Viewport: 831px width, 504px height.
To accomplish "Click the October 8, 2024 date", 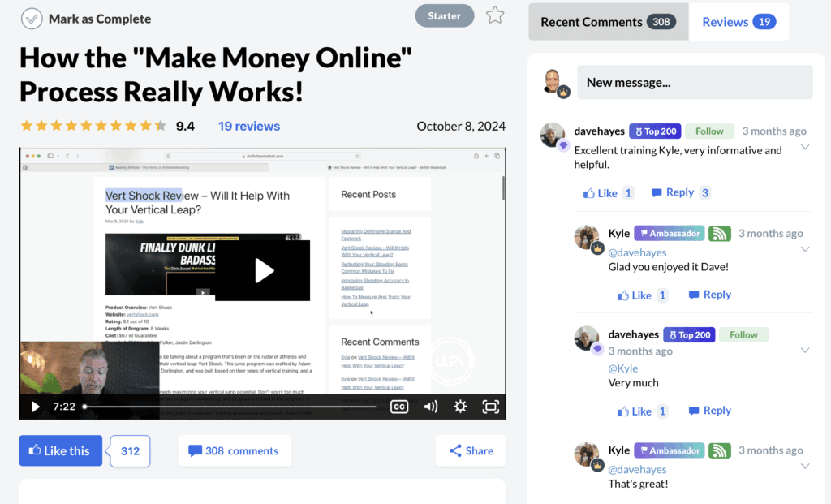I will 461,126.
